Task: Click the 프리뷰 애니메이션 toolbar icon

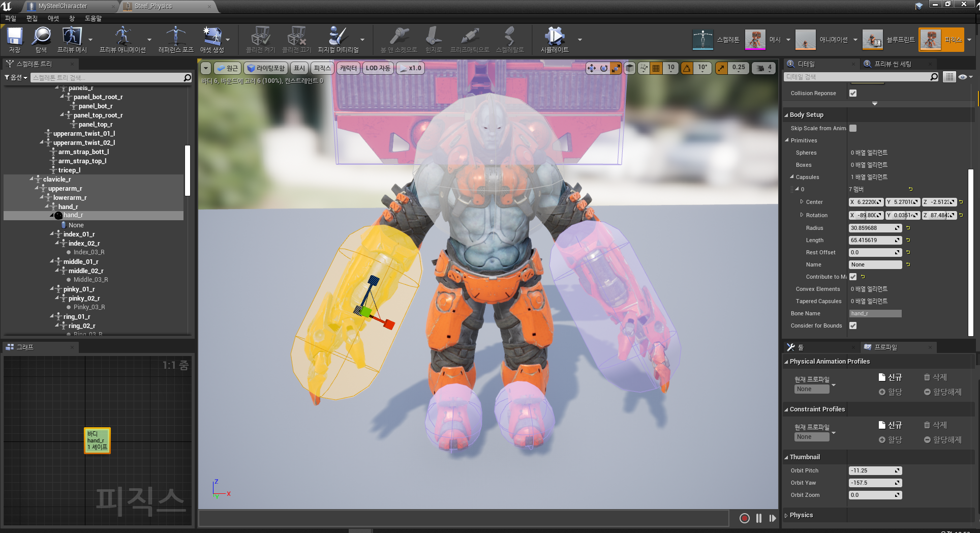Action: tap(122, 40)
